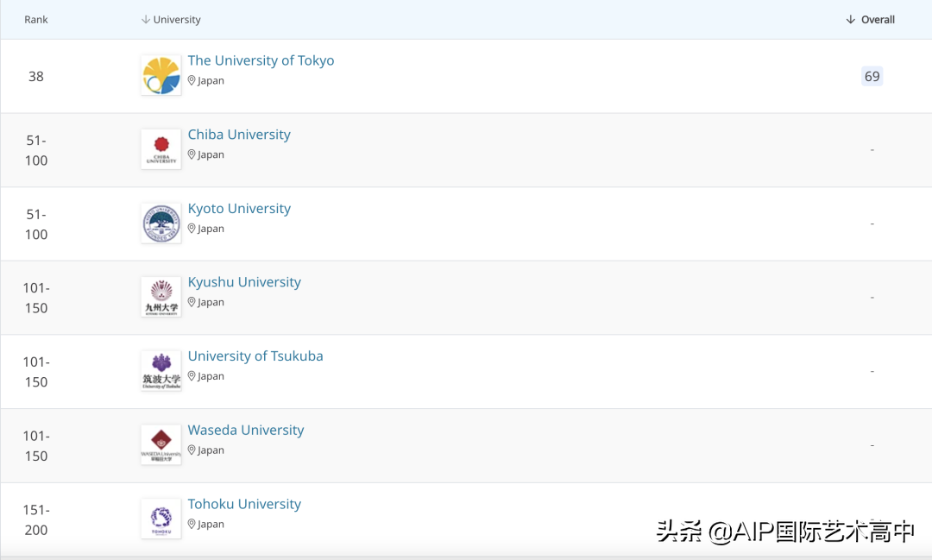Open the Tohoku University link

pyautogui.click(x=244, y=504)
